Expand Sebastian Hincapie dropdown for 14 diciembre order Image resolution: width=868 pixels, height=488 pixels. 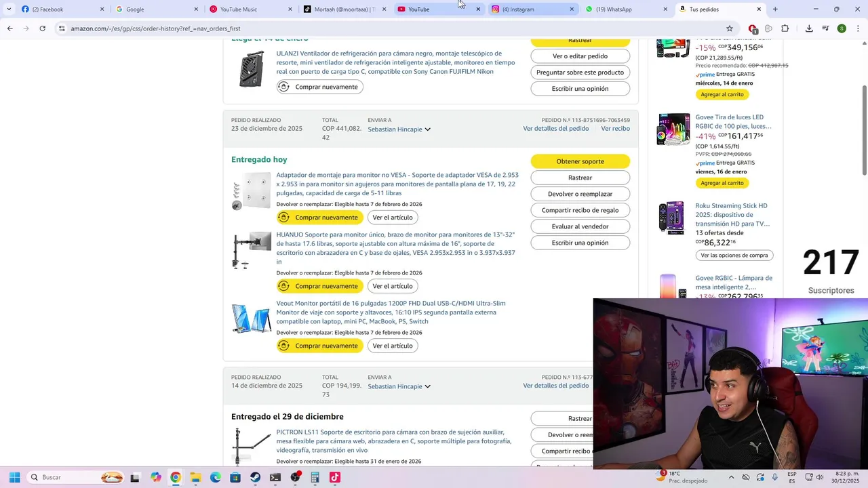399,386
